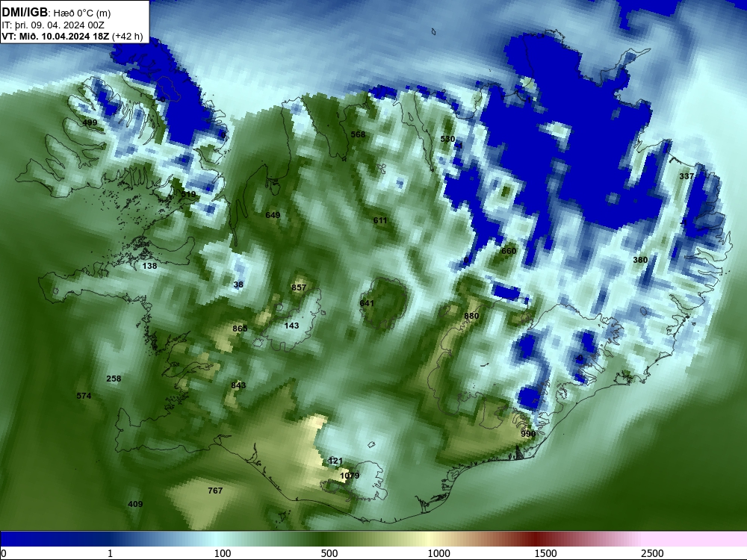This screenshot has width=747, height=560.
Task: Pick the map value 865
Action: [240, 329]
